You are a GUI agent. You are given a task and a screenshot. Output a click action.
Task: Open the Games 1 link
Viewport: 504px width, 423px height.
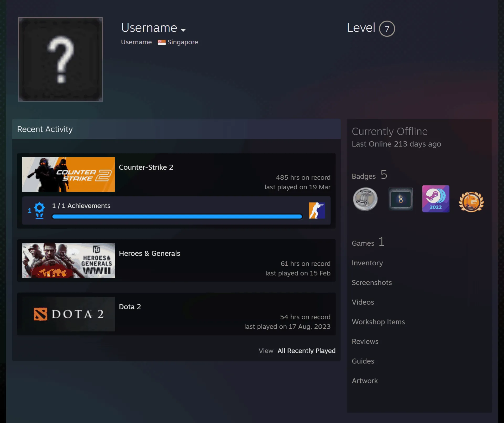coord(368,242)
